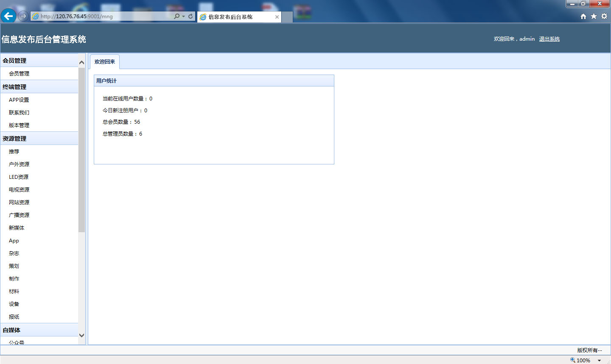Collapse the 终端管理 sidebar section

click(x=14, y=87)
